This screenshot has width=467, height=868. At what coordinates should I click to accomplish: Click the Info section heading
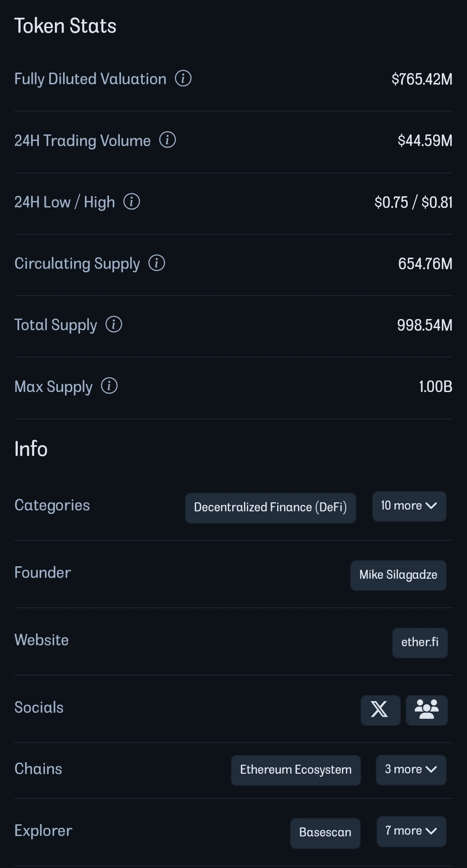(31, 449)
